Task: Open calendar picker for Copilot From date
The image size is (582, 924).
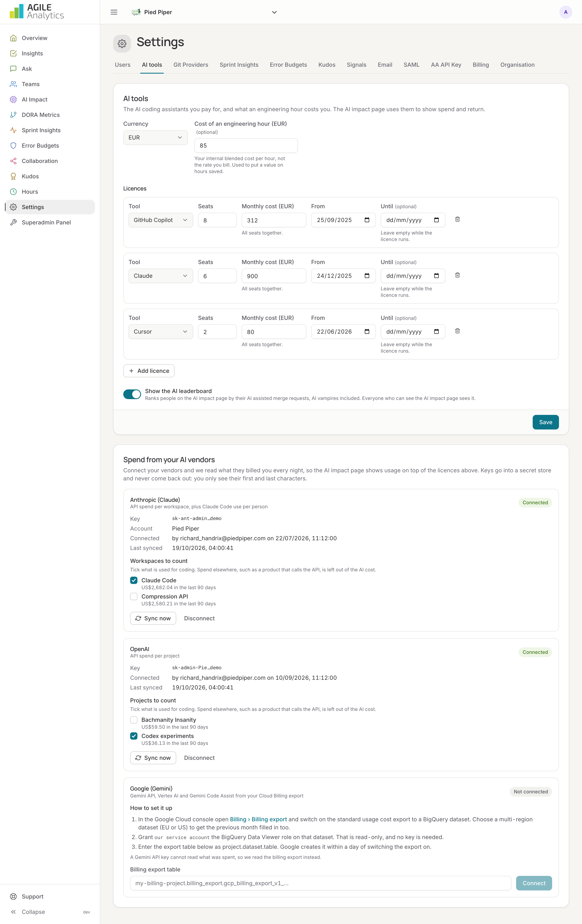Action: pos(367,220)
